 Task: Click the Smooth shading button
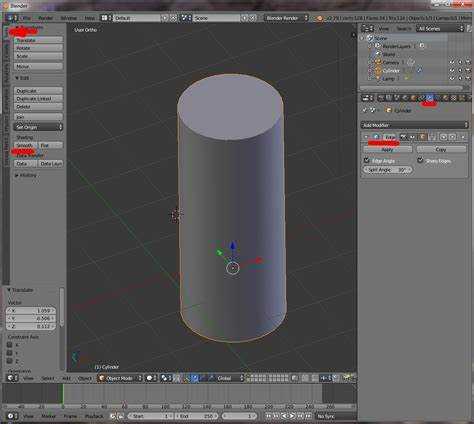(x=25, y=145)
